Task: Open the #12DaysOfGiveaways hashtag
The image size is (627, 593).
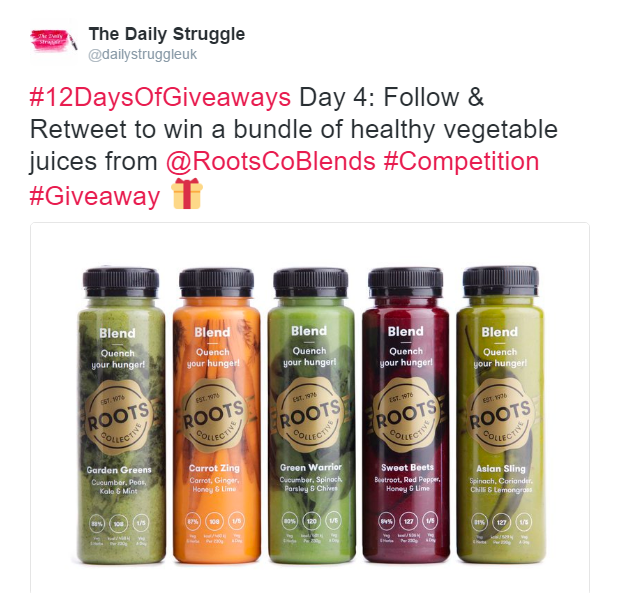Action: (x=160, y=98)
